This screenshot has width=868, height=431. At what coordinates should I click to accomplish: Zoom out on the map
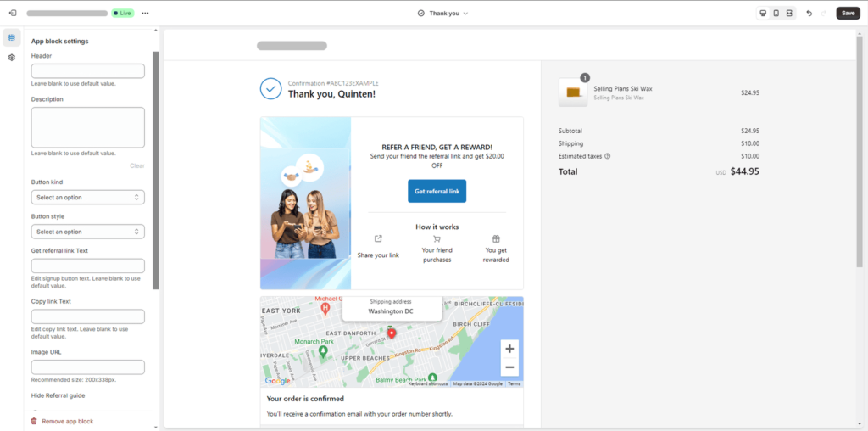[x=509, y=367]
